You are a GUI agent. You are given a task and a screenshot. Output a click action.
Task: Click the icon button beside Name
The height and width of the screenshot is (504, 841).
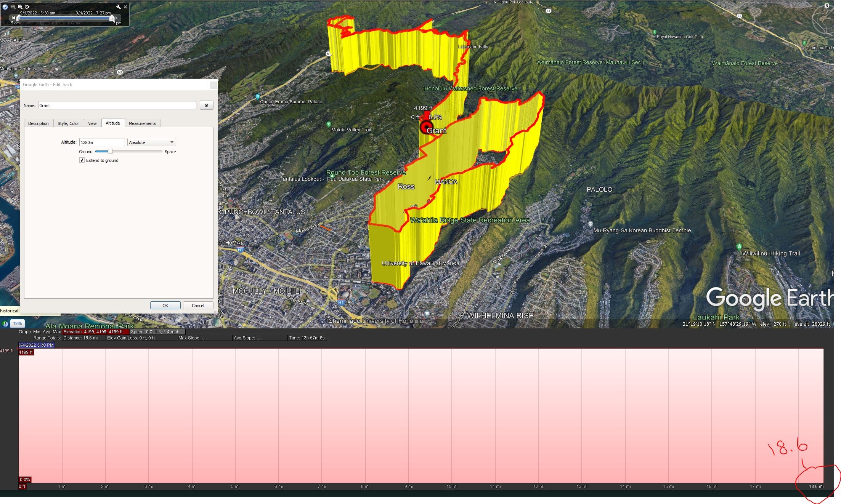pyautogui.click(x=206, y=106)
